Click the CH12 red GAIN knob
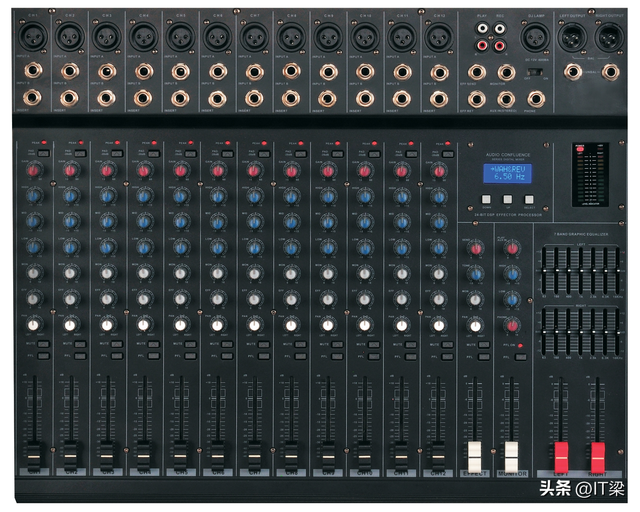Viewport: 640px width, 512px height. [x=439, y=171]
